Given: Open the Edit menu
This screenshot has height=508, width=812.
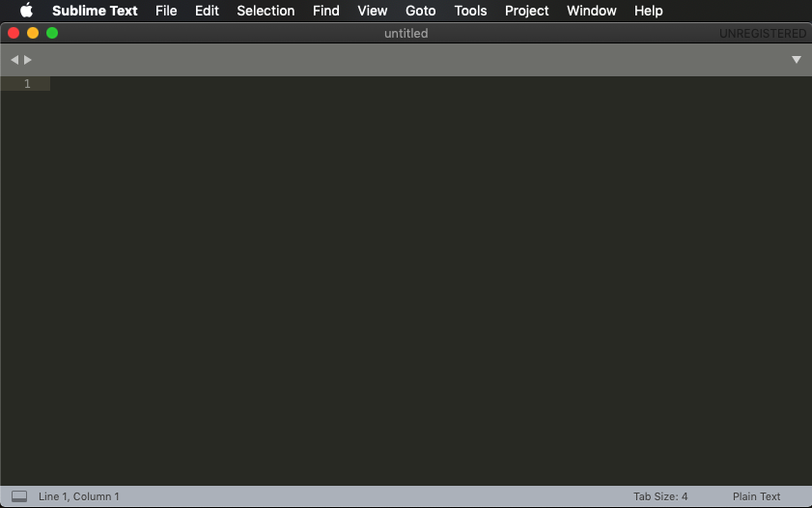Looking at the screenshot, I should 207,11.
